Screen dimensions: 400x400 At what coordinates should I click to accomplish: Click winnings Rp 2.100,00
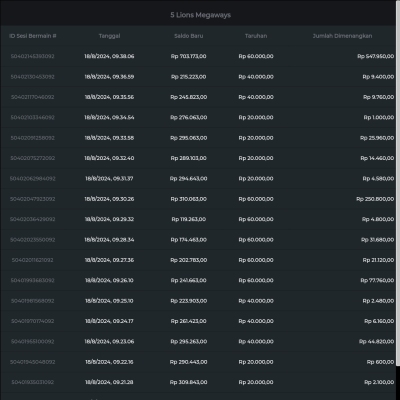pyautogui.click(x=379, y=382)
